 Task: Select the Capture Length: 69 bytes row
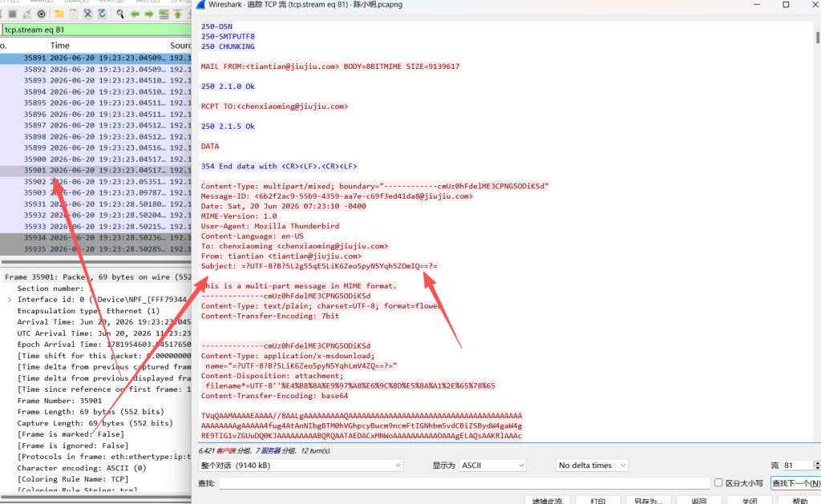coord(95,423)
